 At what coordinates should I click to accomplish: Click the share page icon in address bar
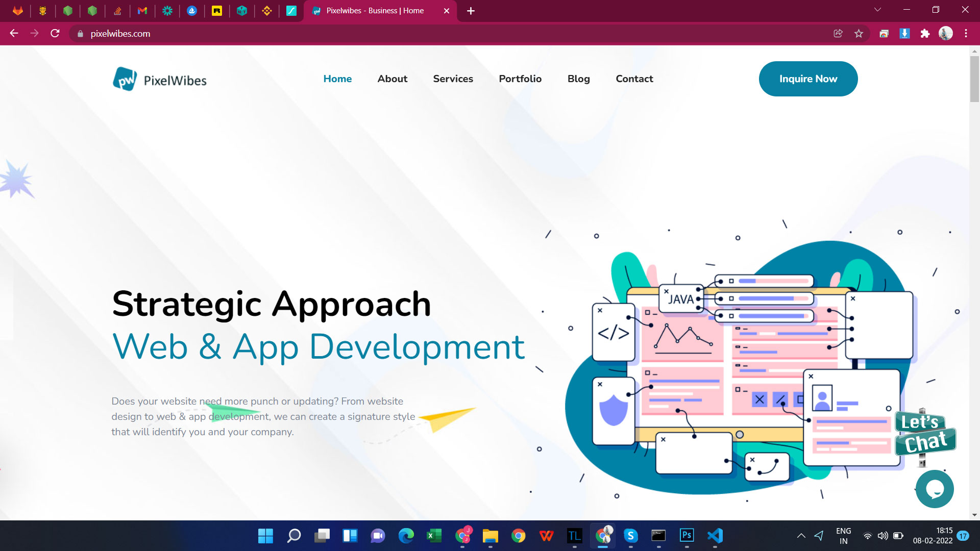click(838, 34)
